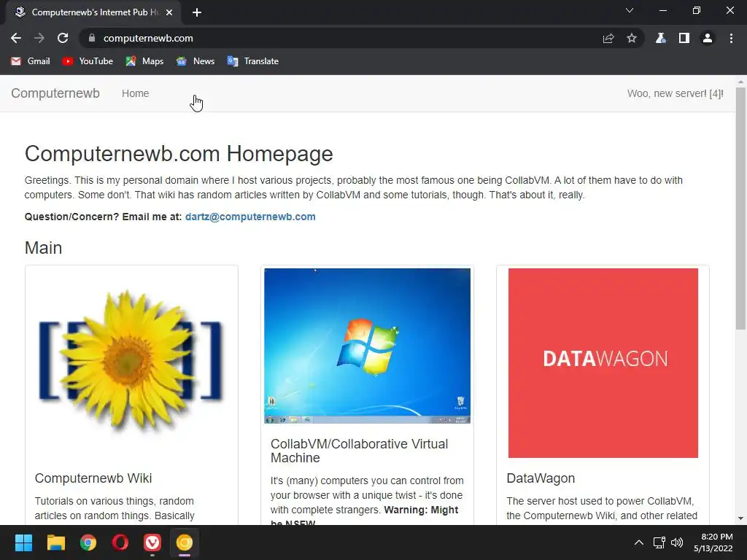Click the Computernewb brand in the navbar

55,93
